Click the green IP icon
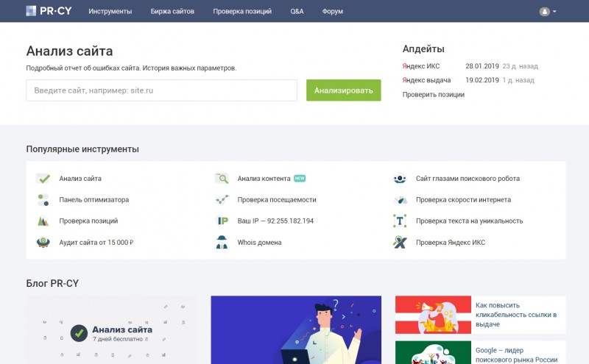The width and height of the screenshot is (589, 364). pos(222,221)
